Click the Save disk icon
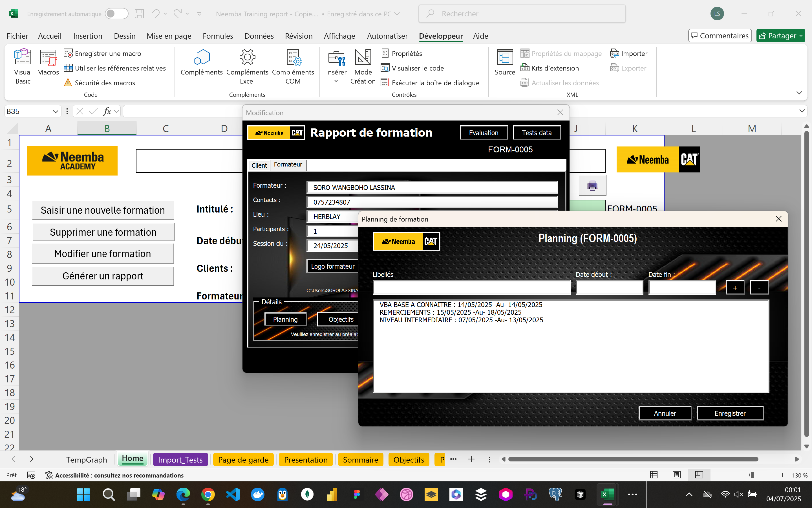The width and height of the screenshot is (812, 508). 139,14
